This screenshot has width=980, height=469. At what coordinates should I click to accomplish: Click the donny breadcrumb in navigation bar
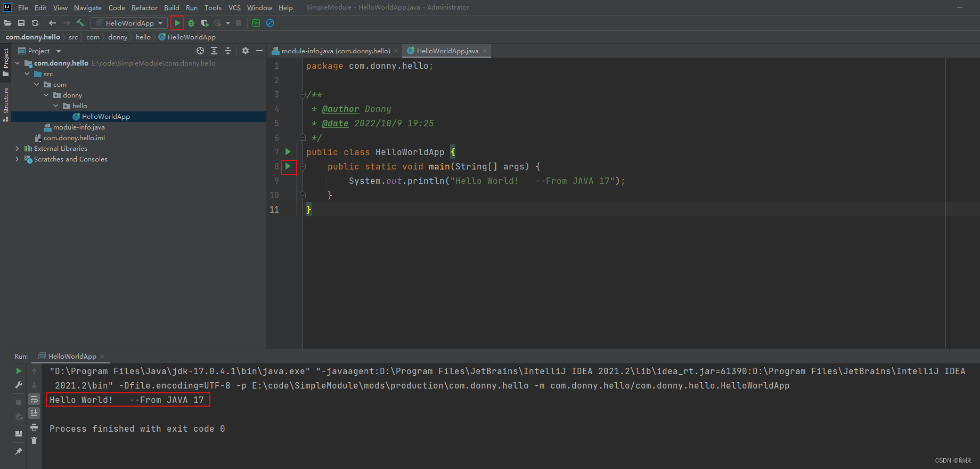(x=118, y=37)
